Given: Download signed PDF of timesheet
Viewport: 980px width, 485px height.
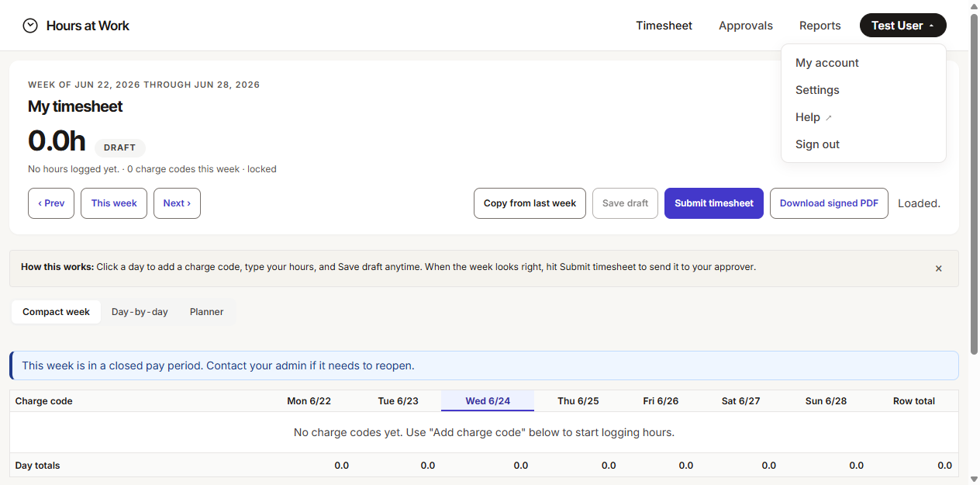Looking at the screenshot, I should click(x=829, y=203).
